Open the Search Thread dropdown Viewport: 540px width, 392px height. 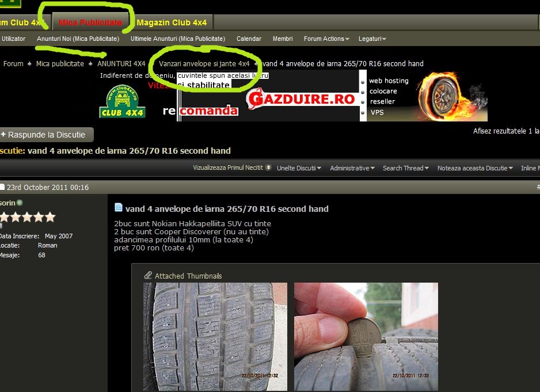pyautogui.click(x=405, y=168)
